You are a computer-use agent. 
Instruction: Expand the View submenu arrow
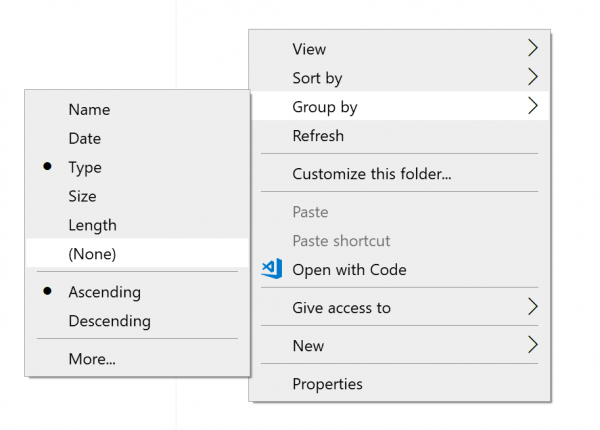tap(533, 48)
